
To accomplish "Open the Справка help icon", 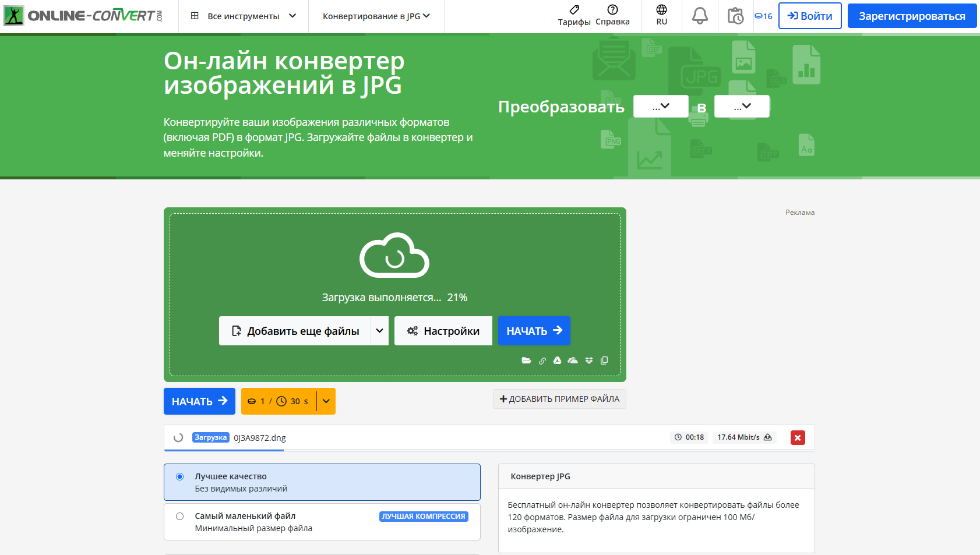I will pos(612,9).
